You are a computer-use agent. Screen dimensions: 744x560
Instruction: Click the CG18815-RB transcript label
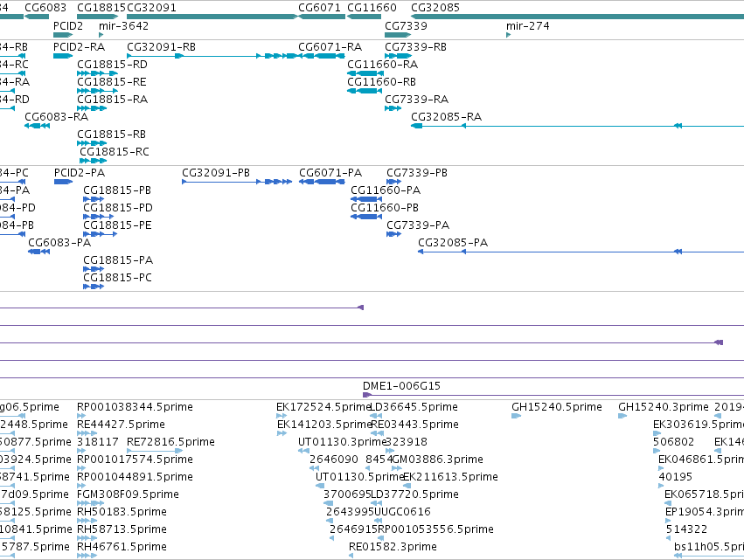pyautogui.click(x=111, y=135)
